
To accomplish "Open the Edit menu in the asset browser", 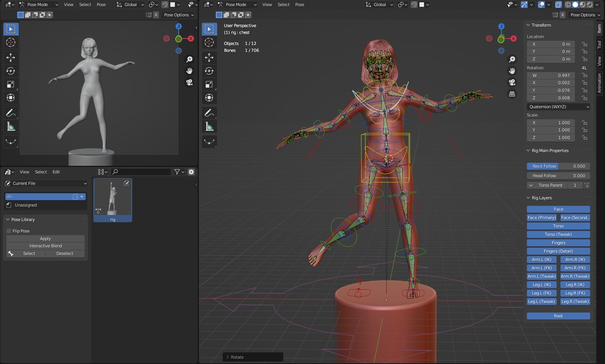I will (56, 171).
